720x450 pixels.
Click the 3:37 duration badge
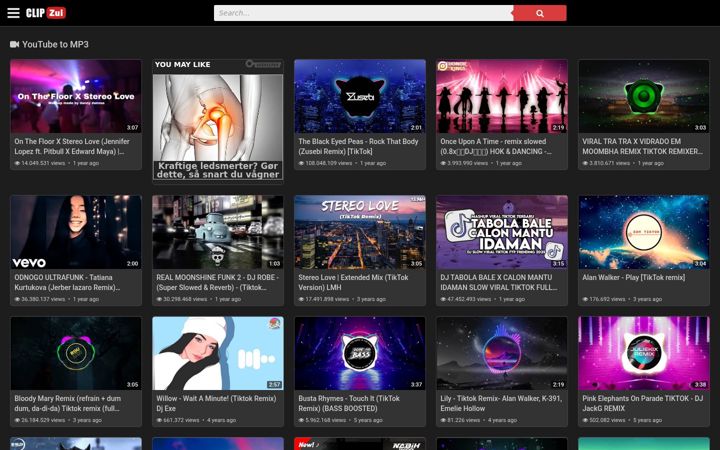(x=416, y=385)
